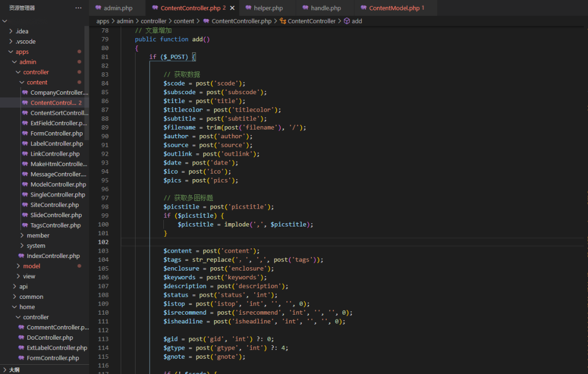Open FormController.php under home controller
The height and width of the screenshot is (374, 588).
(x=52, y=358)
